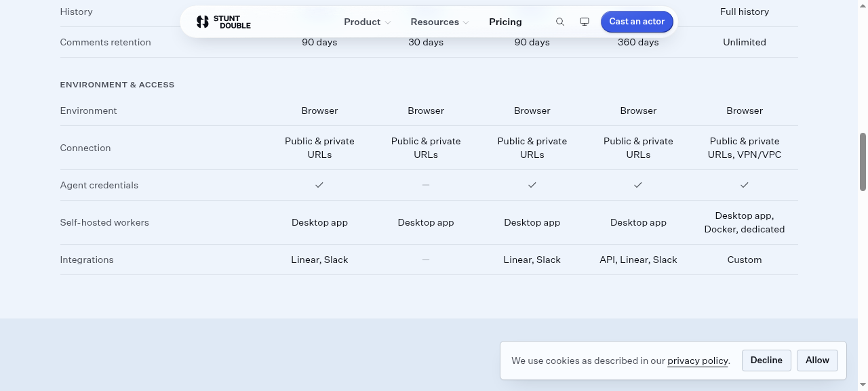868x391 pixels.
Task: Open the privacy policy link
Action: pos(698,361)
